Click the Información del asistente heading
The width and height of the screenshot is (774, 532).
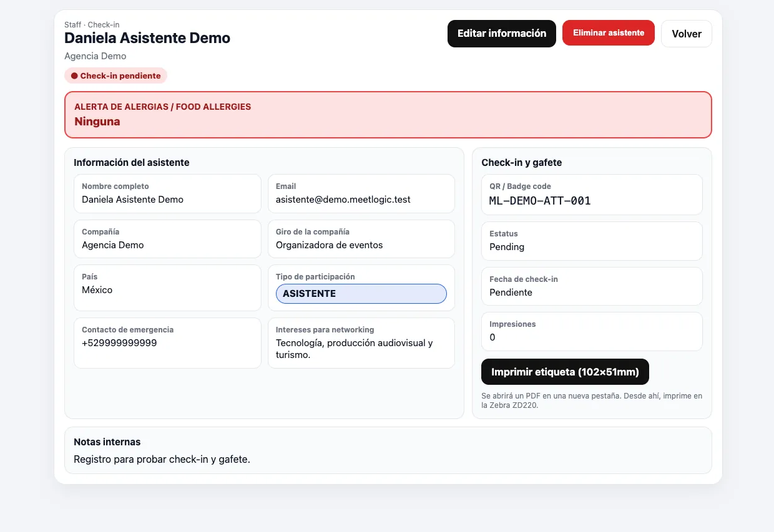132,163
